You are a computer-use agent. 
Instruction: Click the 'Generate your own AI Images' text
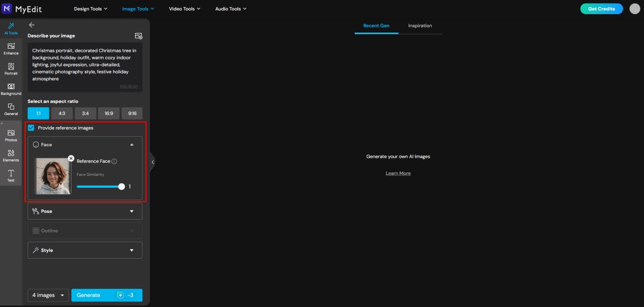tap(398, 156)
